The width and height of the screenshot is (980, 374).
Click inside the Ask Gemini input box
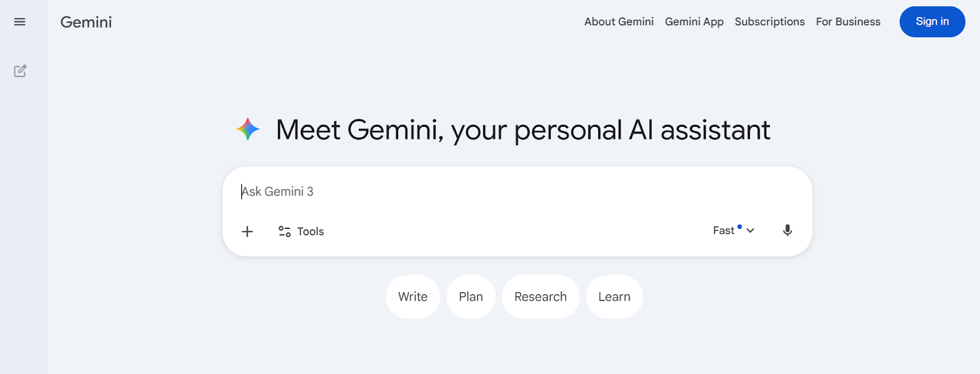coord(429,191)
